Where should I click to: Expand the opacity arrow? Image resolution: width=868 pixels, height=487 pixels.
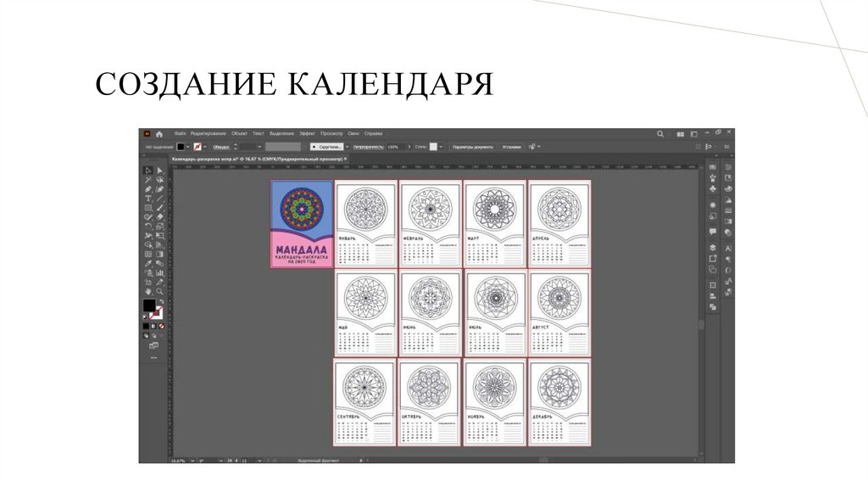[x=409, y=147]
